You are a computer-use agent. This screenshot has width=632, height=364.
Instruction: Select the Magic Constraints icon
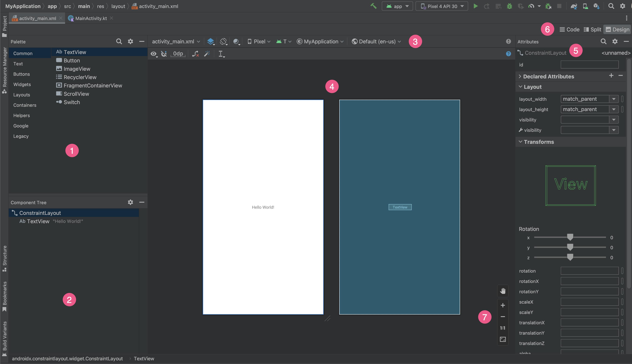tap(207, 54)
